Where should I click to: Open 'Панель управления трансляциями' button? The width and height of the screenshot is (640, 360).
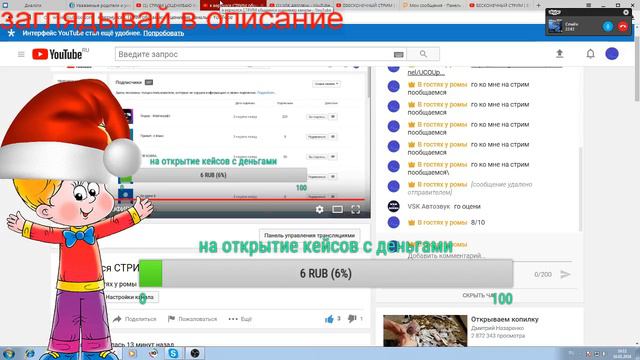coord(309,236)
